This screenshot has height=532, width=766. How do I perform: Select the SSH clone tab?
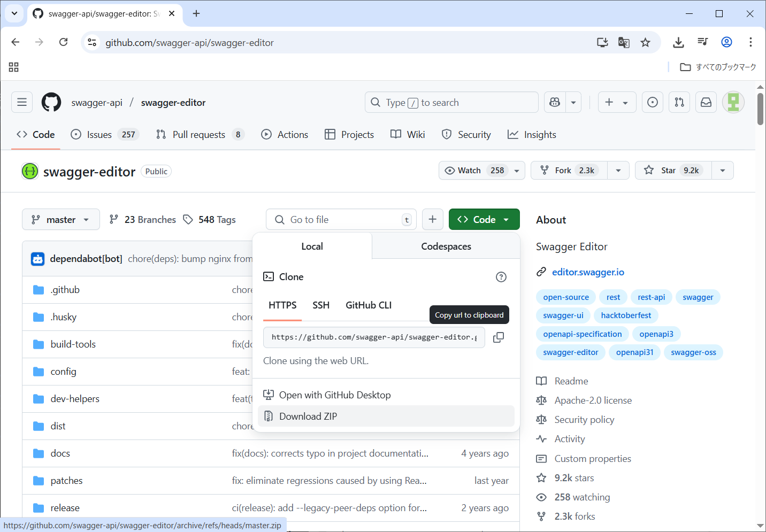pyautogui.click(x=321, y=305)
